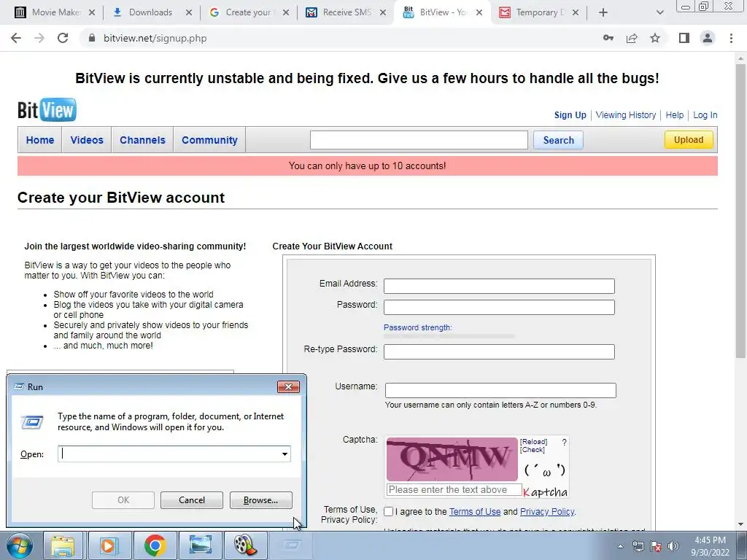The width and height of the screenshot is (747, 560).
Task: Open the Home navigation item
Action: coord(40,140)
